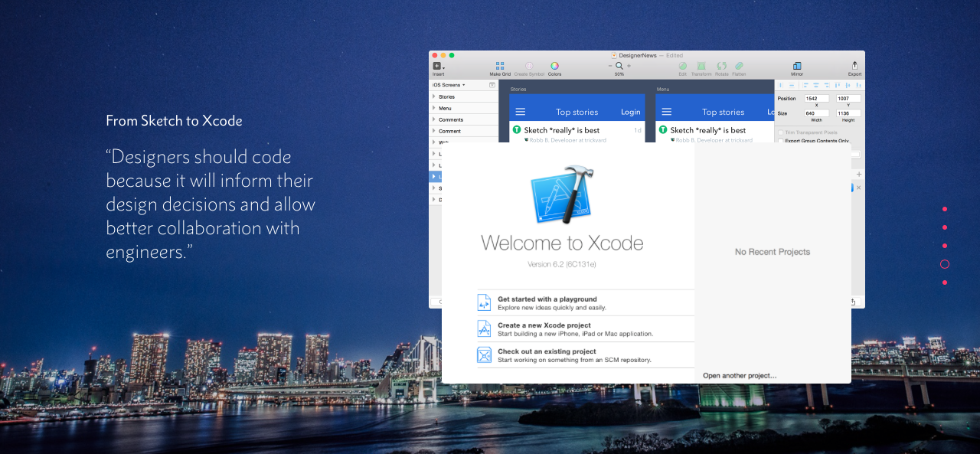Click the Version 6.2 (6C131e) label
980x454 pixels.
click(x=562, y=264)
